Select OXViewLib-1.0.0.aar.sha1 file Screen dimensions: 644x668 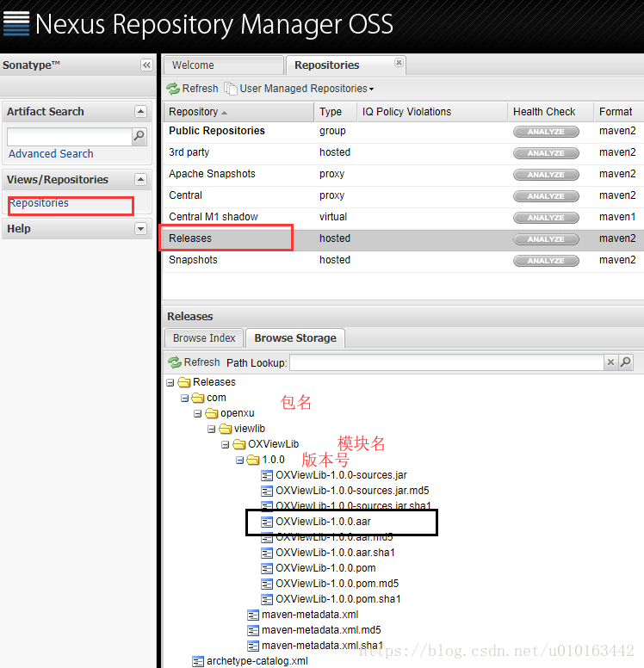coord(335,553)
